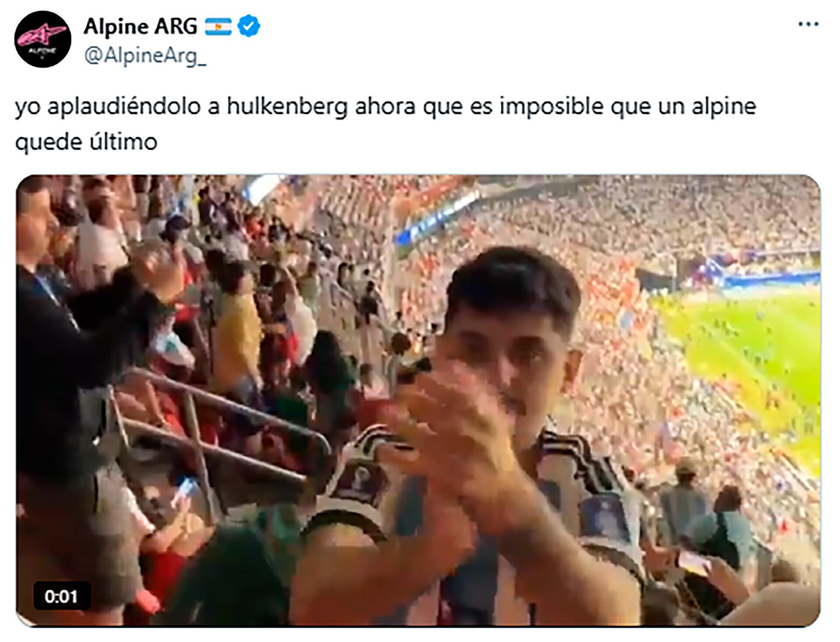Select the word hulkenberg in the tweet
The width and height of the screenshot is (840, 642).
coord(287,107)
